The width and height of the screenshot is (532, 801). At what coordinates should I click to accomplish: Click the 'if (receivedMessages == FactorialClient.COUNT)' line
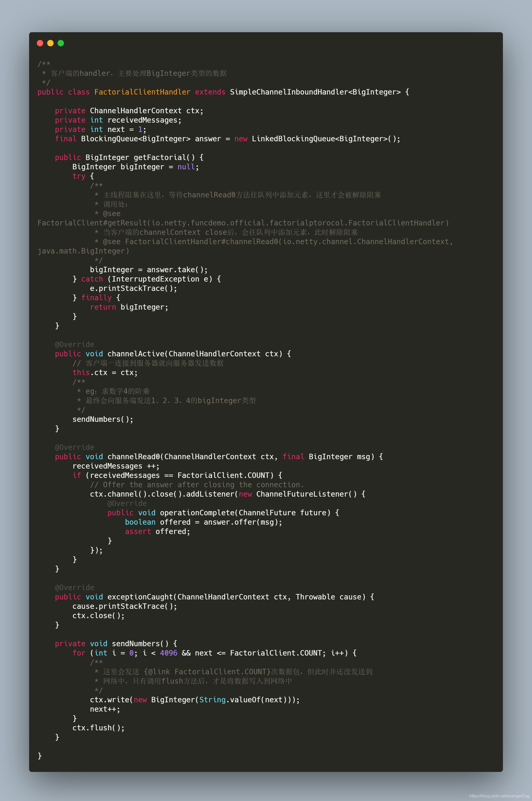(177, 475)
